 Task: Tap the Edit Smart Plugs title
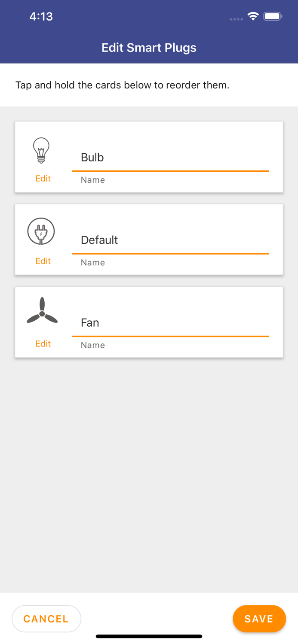149,48
